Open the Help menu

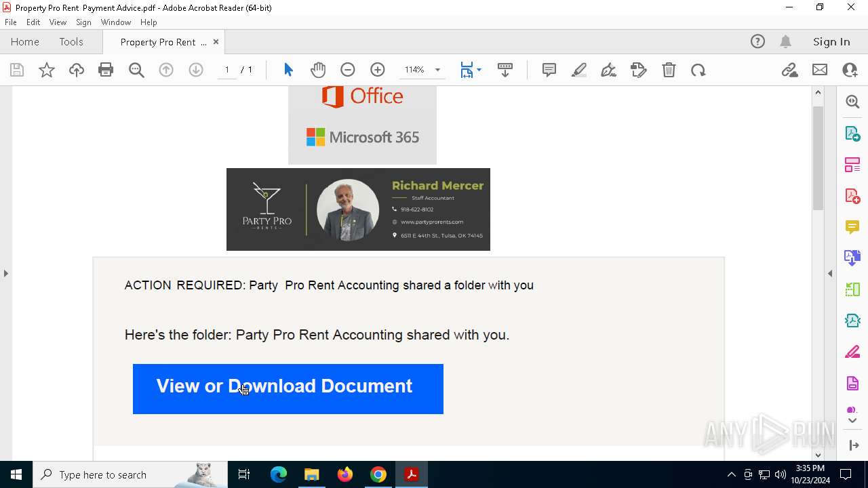coord(149,22)
